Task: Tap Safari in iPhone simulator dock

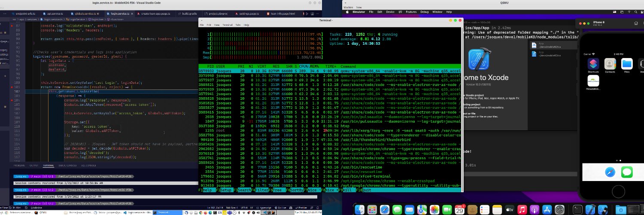Action: click(x=610, y=173)
